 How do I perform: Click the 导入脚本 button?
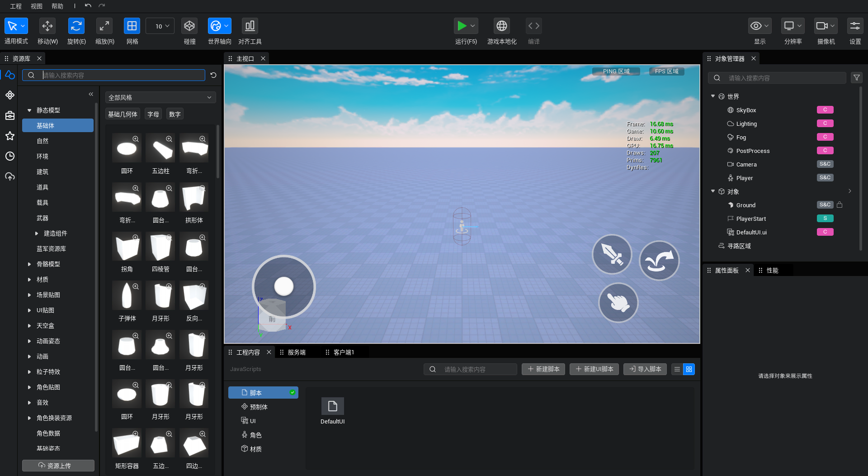click(645, 369)
